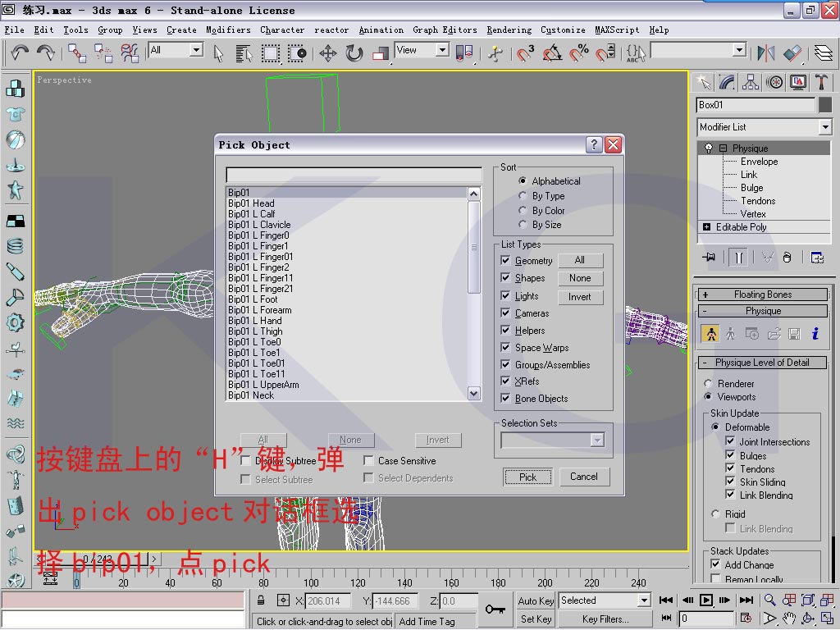Click the Mirror Selected Objects tool
This screenshot has height=630, width=840.
[x=766, y=53]
